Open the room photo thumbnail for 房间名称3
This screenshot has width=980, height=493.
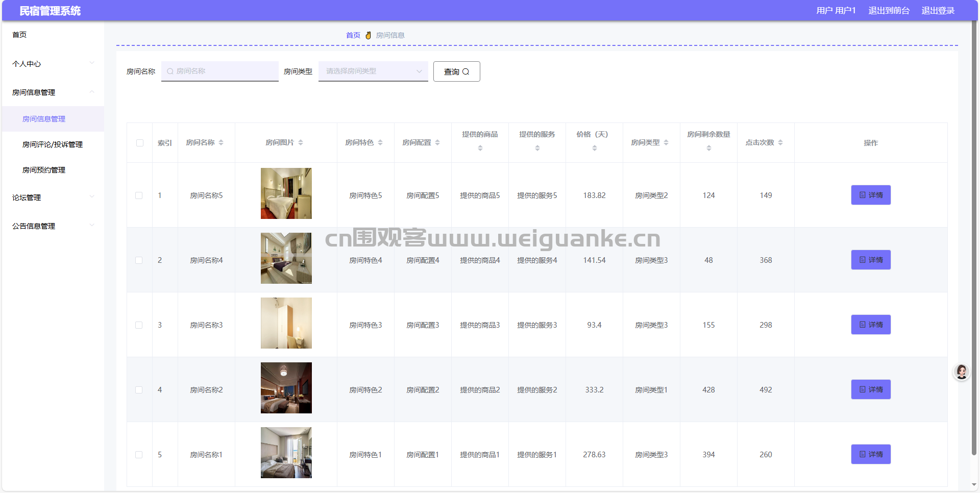(x=286, y=323)
